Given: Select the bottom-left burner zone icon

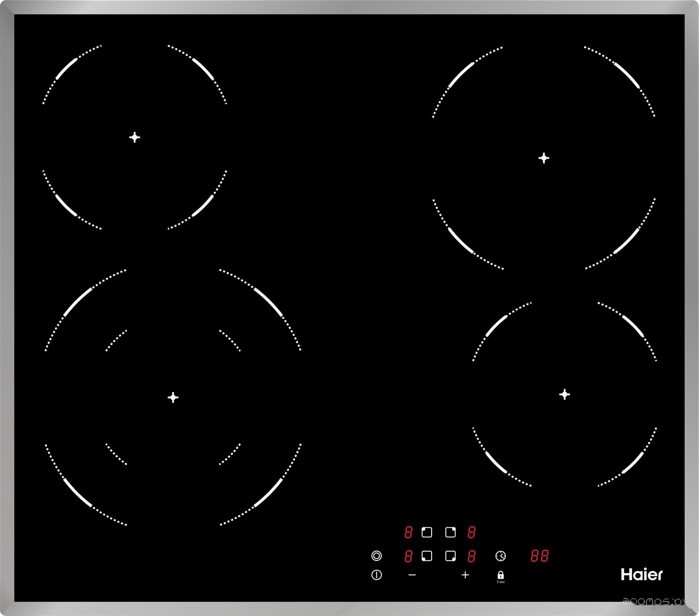Looking at the screenshot, I should [426, 556].
